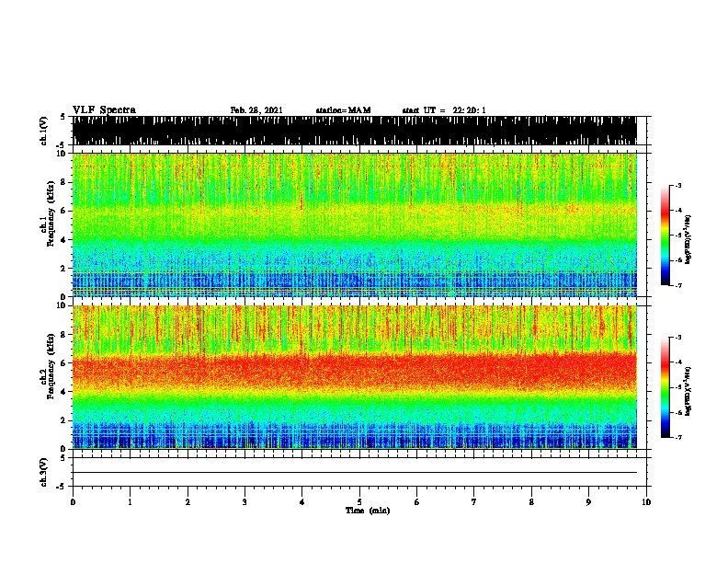
Task: Click the ch.1 color scale bar
Action: tap(665, 236)
